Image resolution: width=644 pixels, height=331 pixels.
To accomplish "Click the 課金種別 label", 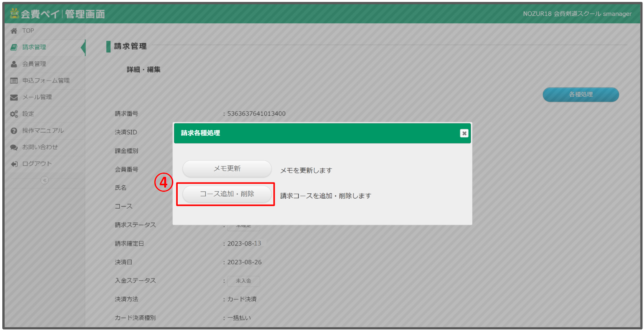I will click(x=126, y=151).
